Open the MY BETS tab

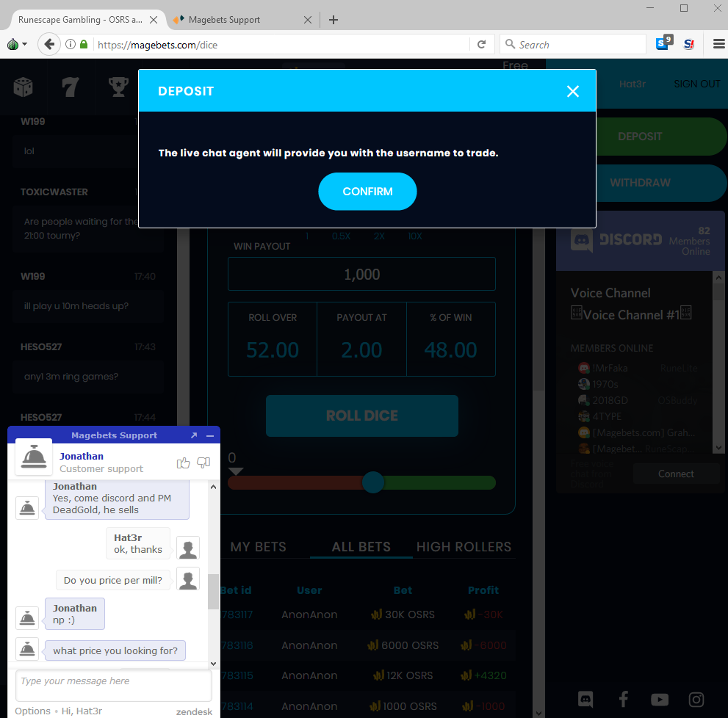(258, 547)
